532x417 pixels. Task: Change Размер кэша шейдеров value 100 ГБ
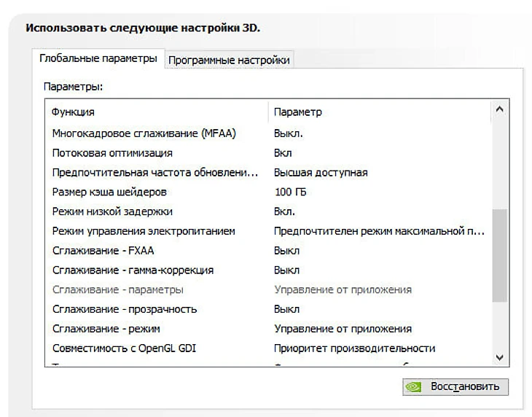click(289, 192)
